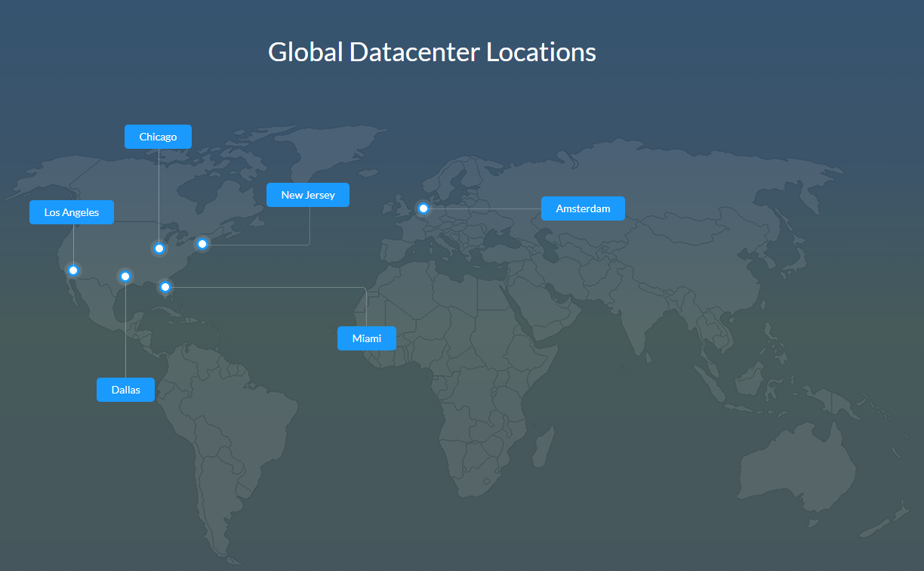Open the Dallas datacenter label

coord(125,389)
